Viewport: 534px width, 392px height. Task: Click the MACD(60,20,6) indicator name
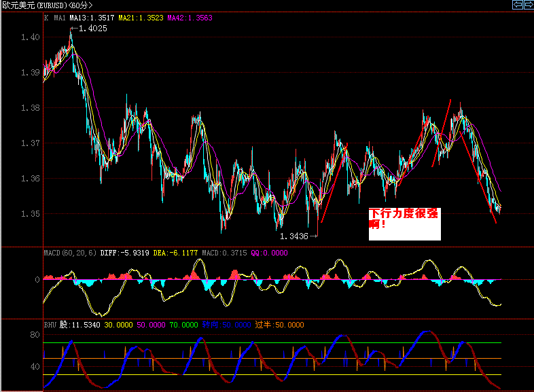tap(70, 253)
